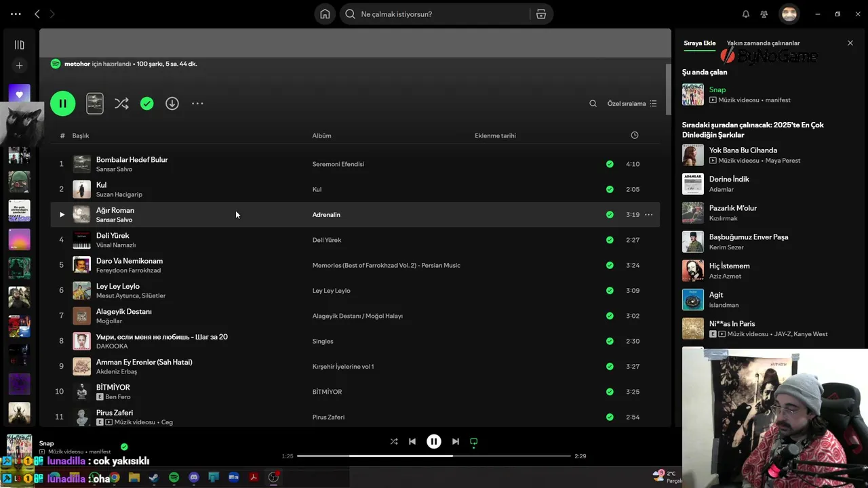Viewport: 868px width, 488px height.
Task: Skip to next track
Action: [x=456, y=441]
